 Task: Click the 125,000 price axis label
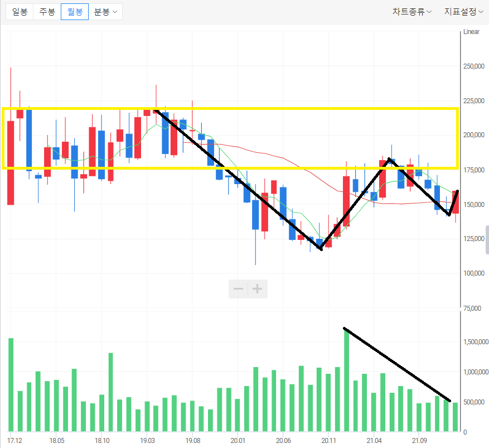pos(474,239)
